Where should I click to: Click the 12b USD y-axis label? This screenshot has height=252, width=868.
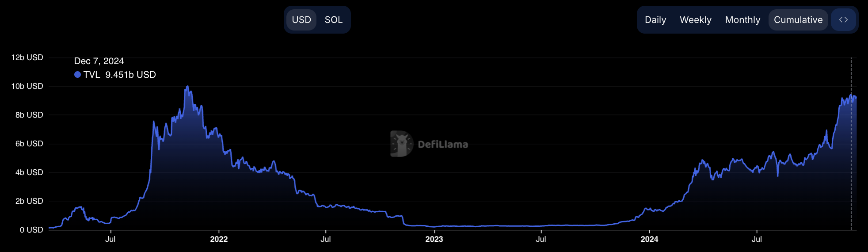coord(27,57)
